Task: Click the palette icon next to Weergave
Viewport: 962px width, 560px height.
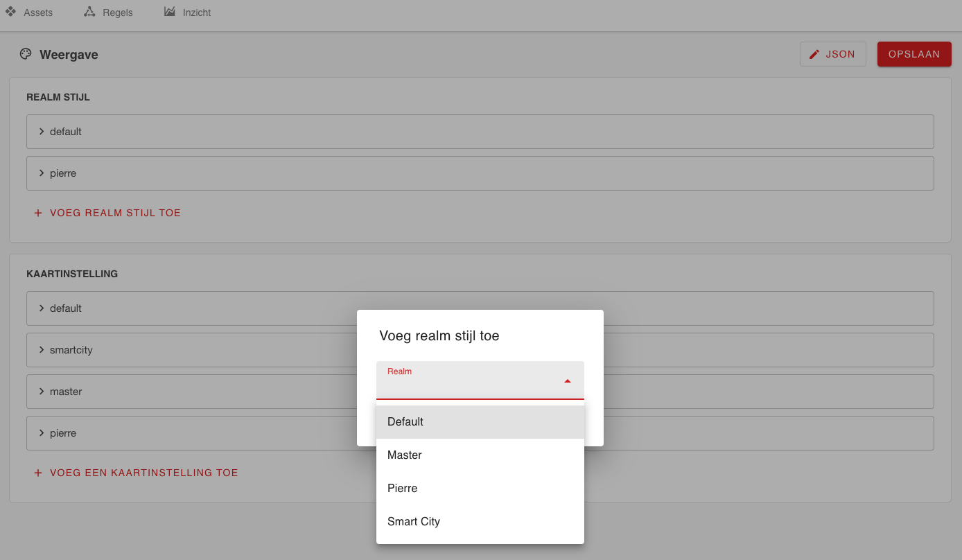Action: 26,54
